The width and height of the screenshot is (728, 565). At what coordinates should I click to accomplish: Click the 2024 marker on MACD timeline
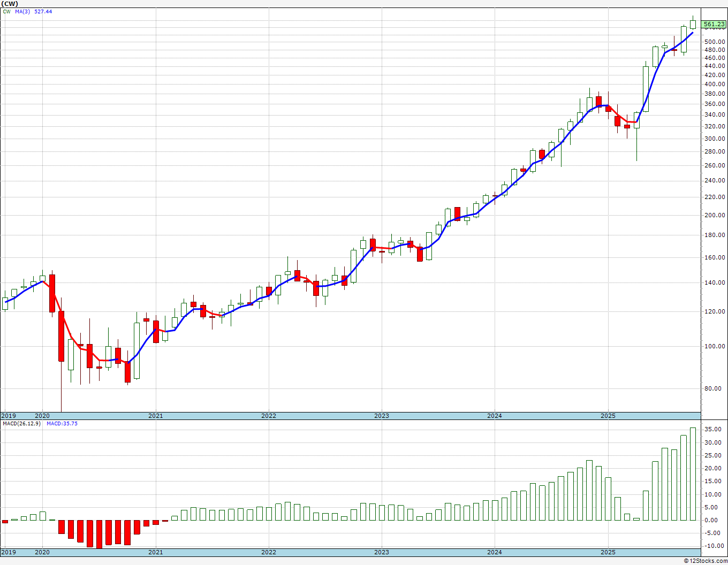click(495, 552)
